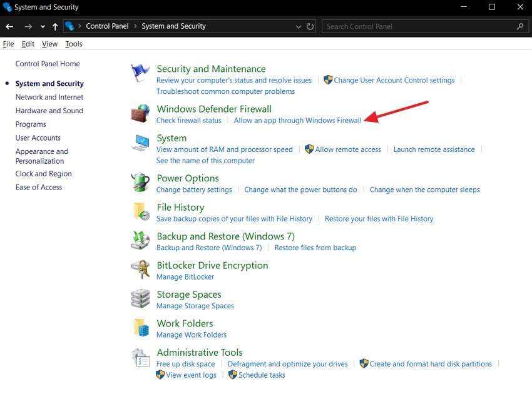Click Manage BitLocker link
The height and width of the screenshot is (409, 532).
point(185,277)
